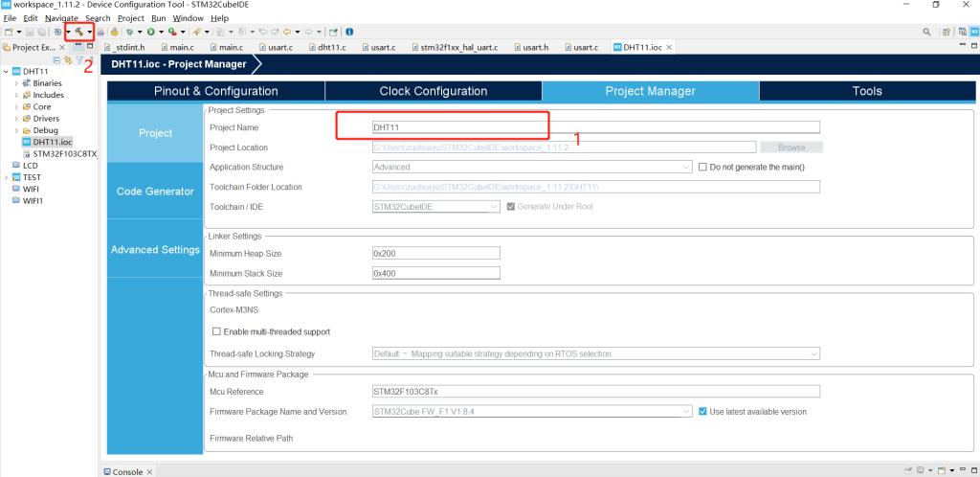Switch to Pinout & Configuration tab
The width and height of the screenshot is (980, 477).
[215, 91]
